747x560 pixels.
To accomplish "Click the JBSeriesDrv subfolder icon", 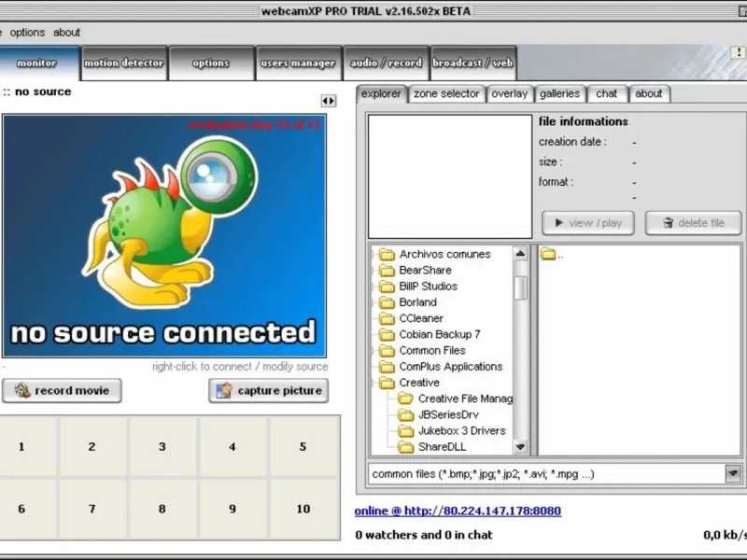I will (x=406, y=414).
